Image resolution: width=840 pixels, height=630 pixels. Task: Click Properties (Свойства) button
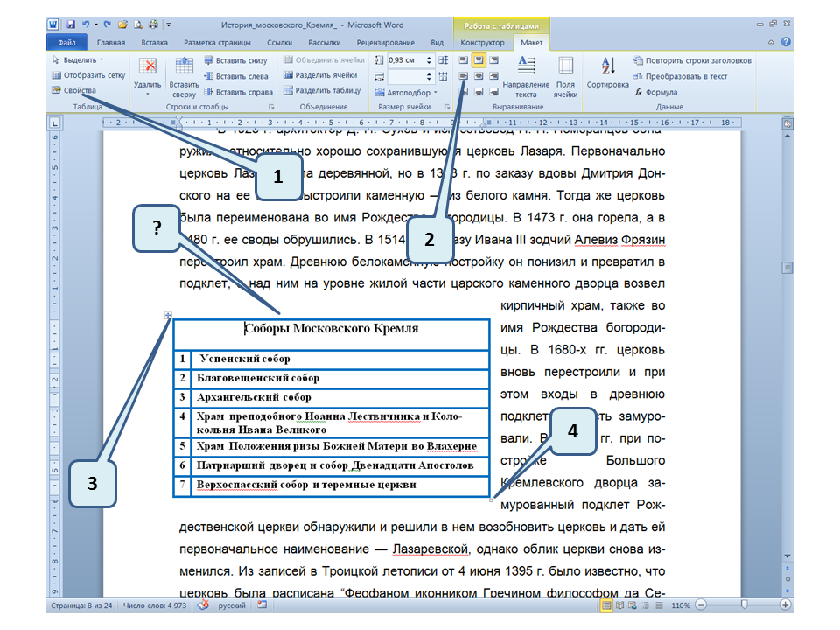click(79, 90)
